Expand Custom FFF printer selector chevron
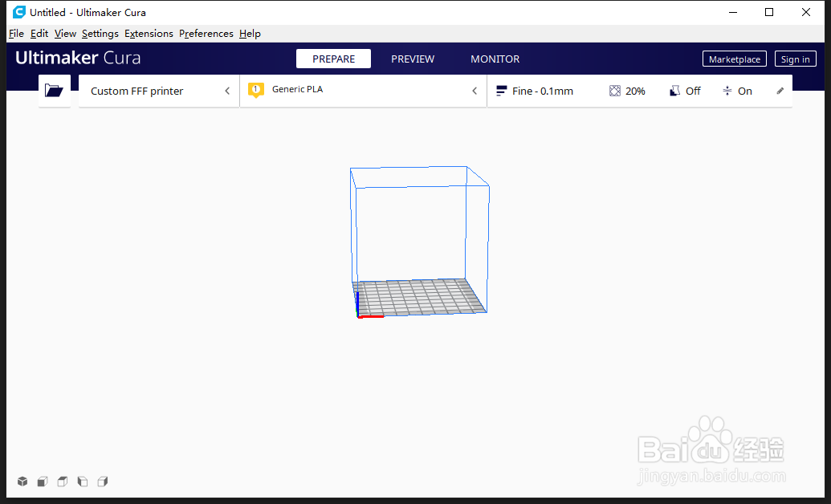The image size is (831, 504). click(x=227, y=91)
